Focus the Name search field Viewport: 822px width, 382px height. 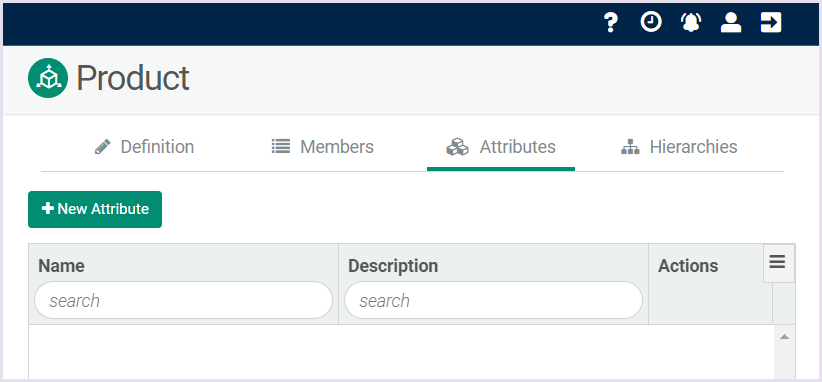click(183, 300)
